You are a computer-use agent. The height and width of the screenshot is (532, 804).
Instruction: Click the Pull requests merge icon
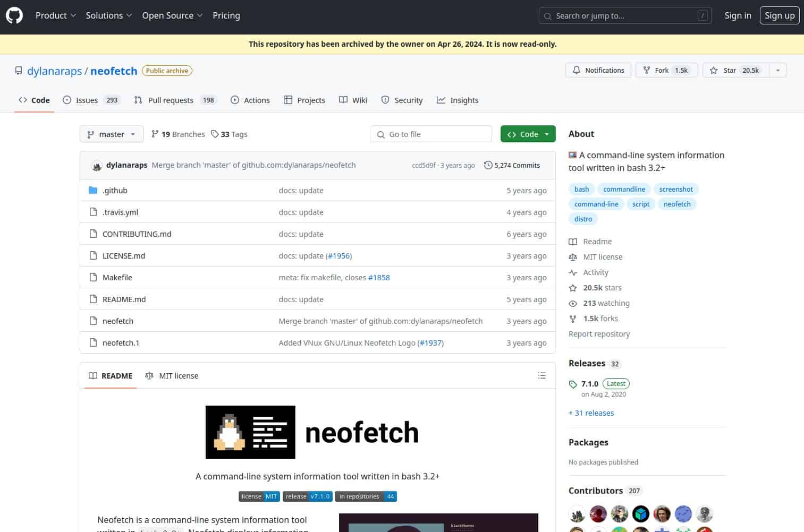(137, 100)
